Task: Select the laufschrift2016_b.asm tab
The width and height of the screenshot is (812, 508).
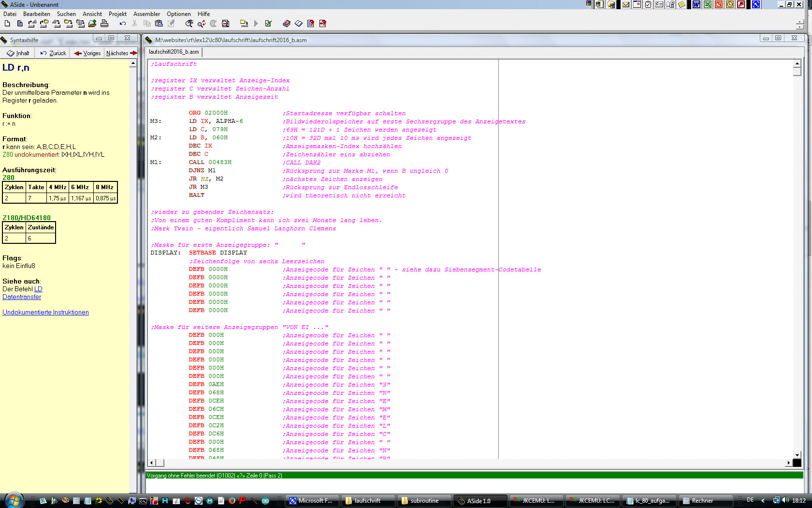Action: click(x=174, y=52)
